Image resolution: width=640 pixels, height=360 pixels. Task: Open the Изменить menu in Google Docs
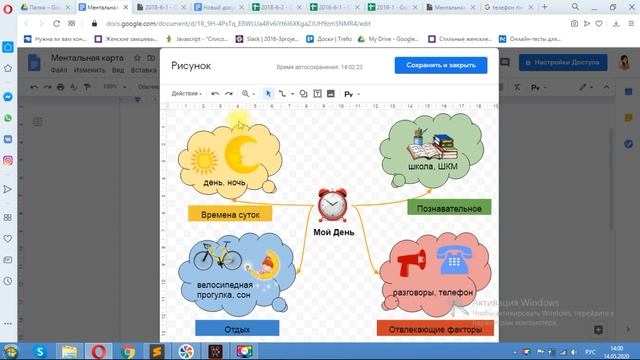coord(89,70)
